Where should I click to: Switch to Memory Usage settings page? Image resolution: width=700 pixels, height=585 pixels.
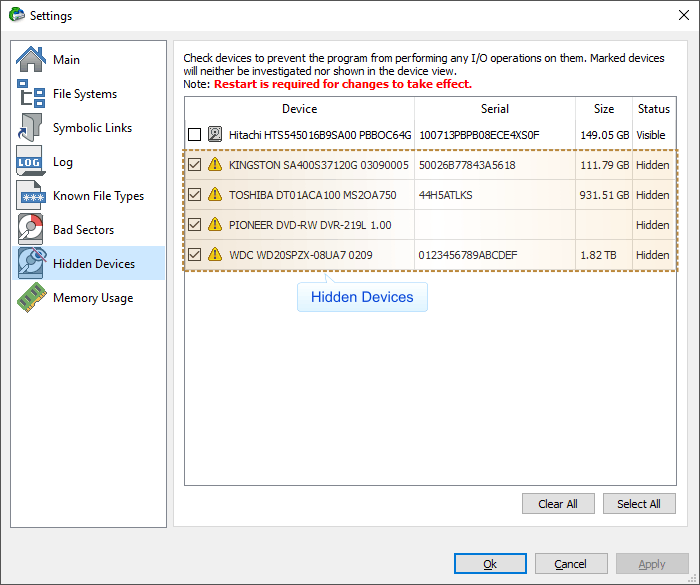92,298
